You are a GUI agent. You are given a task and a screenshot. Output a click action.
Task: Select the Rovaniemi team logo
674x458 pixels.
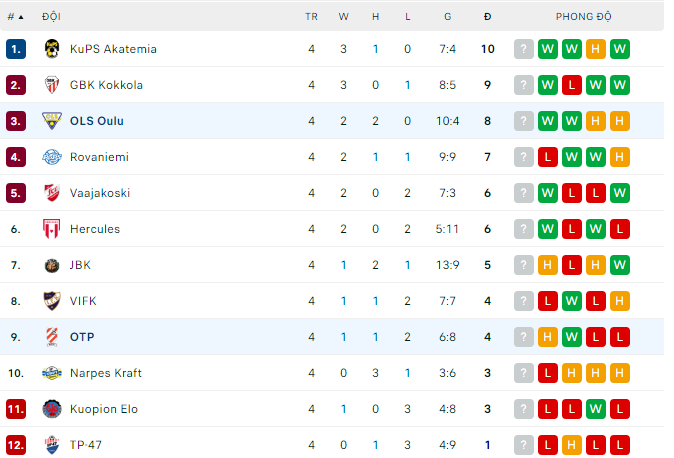click(52, 157)
